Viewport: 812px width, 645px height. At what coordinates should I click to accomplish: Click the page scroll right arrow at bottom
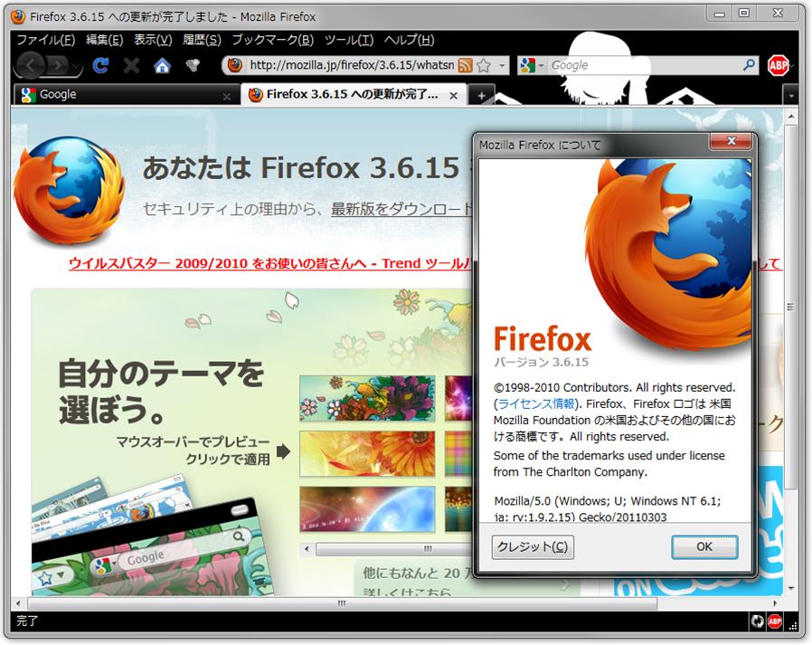coord(775,603)
